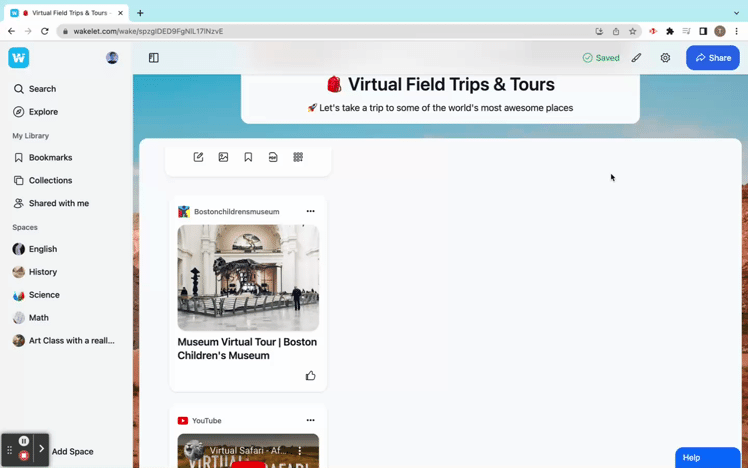Select the Science space
This screenshot has height=468, width=748.
36,295
